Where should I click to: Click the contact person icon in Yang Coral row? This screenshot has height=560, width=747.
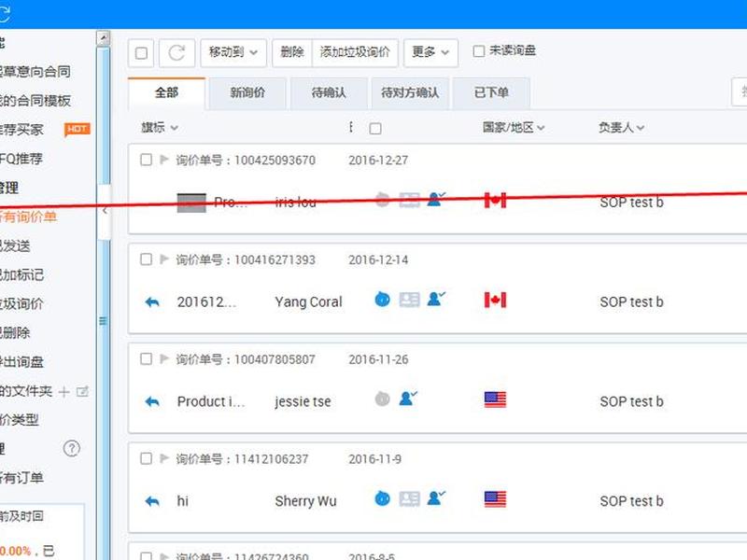pos(436,299)
